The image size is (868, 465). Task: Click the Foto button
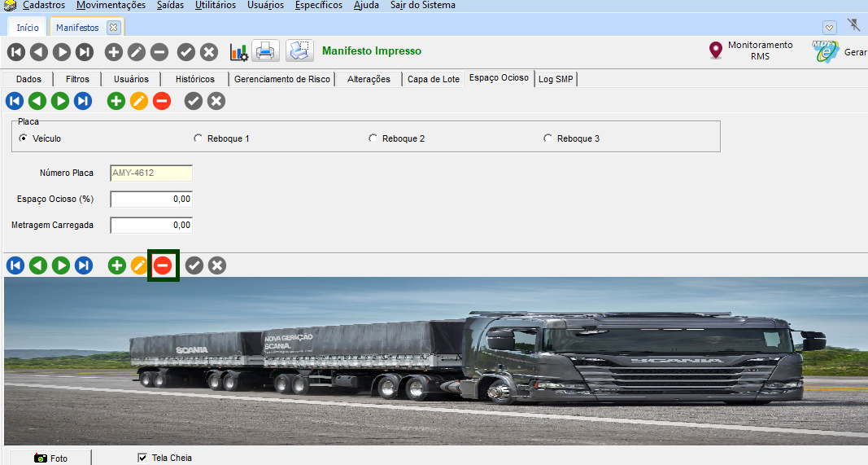tap(50, 458)
